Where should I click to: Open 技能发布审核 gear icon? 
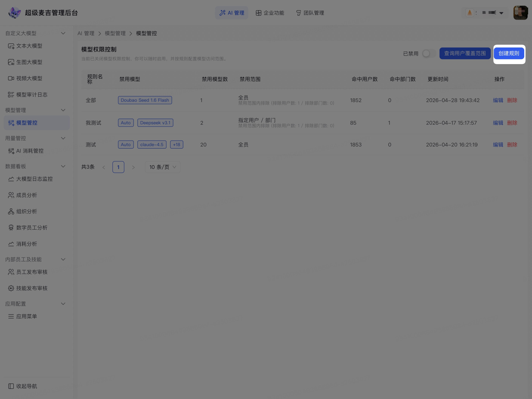pyautogui.click(x=11, y=288)
